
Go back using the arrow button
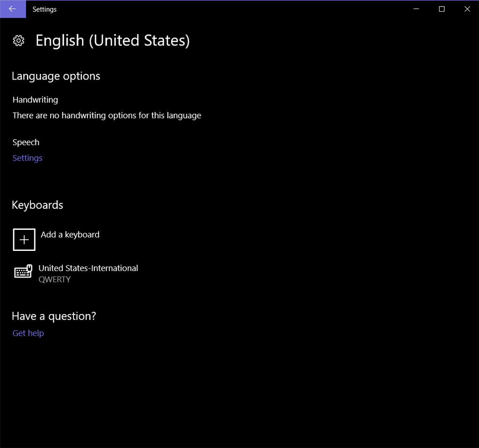13,9
